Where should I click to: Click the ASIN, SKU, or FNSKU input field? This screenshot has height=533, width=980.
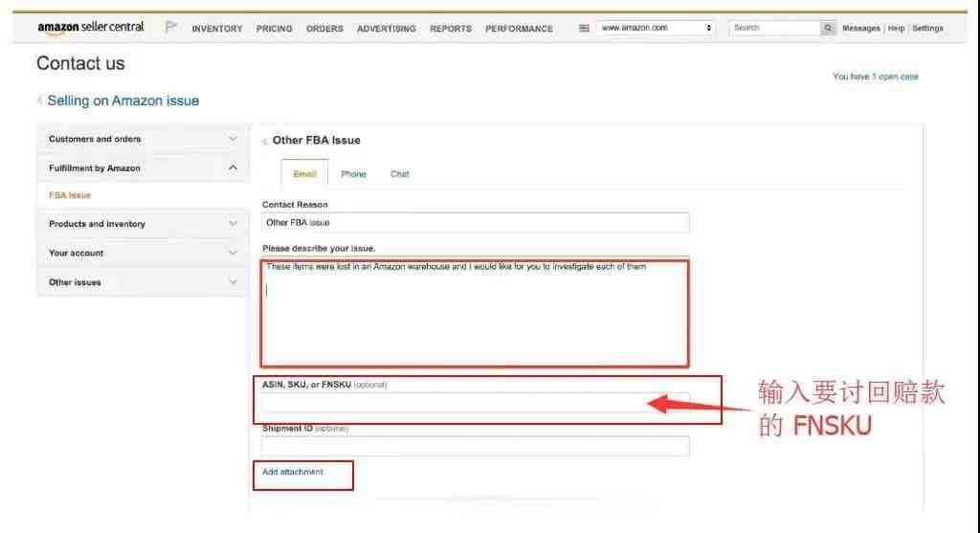pyautogui.click(x=475, y=402)
